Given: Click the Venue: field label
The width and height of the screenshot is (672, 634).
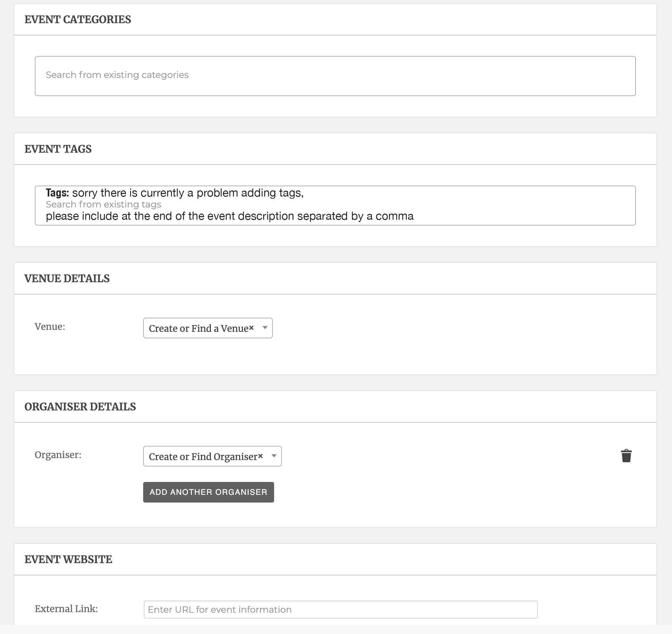Looking at the screenshot, I should coord(50,326).
